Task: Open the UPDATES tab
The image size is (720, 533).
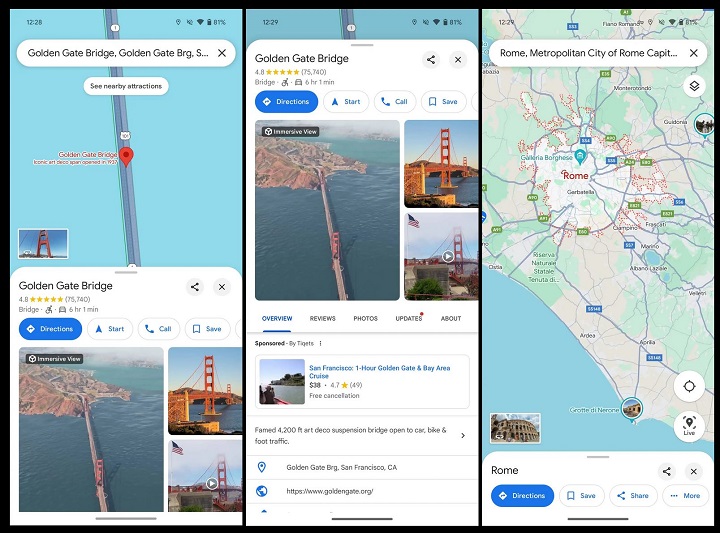Action: (x=408, y=319)
